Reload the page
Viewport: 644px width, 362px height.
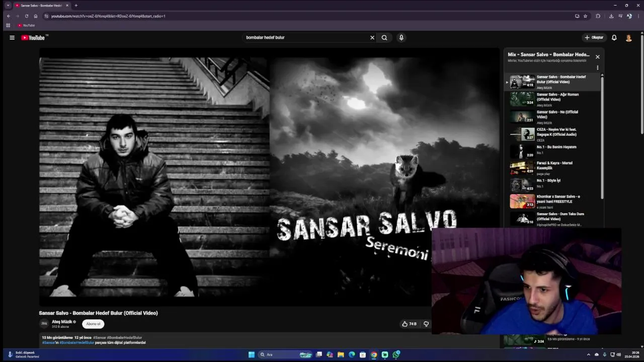pyautogui.click(x=27, y=16)
